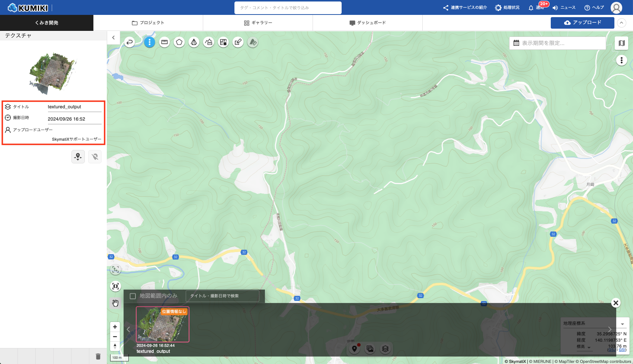Click the タイトル field textured_output
Viewport: 633px width, 364px height.
coord(74,107)
